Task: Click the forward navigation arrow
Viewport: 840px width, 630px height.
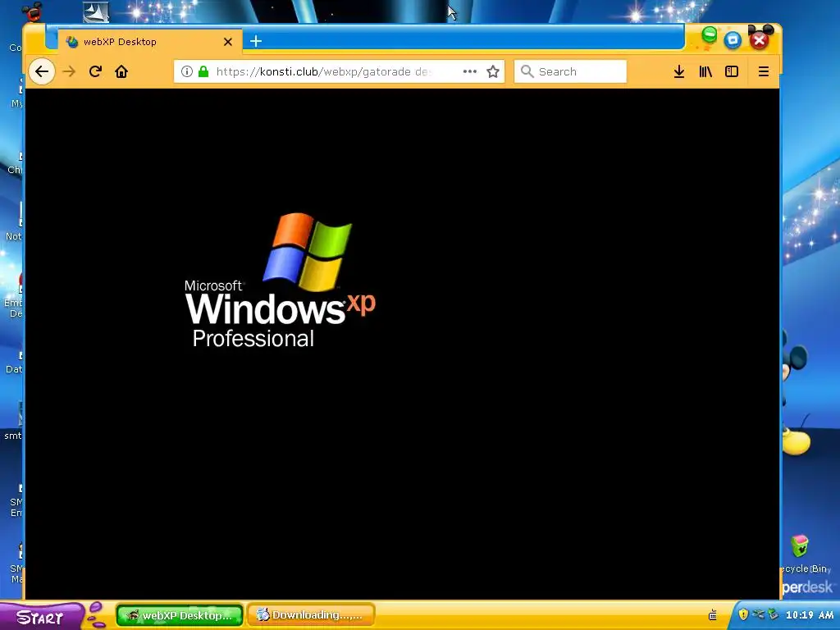Action: [x=69, y=72]
